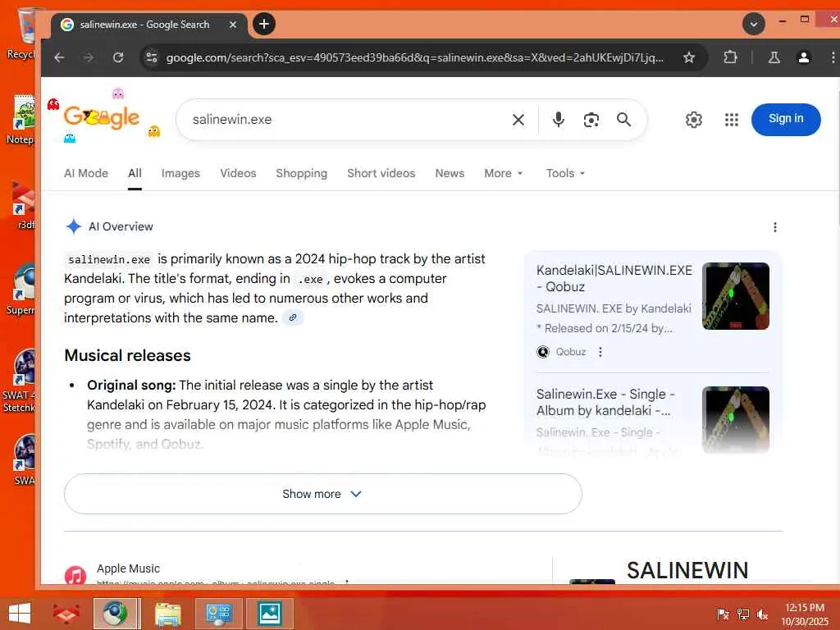
Task: Open the tab search dropdown chevron
Action: 754,24
